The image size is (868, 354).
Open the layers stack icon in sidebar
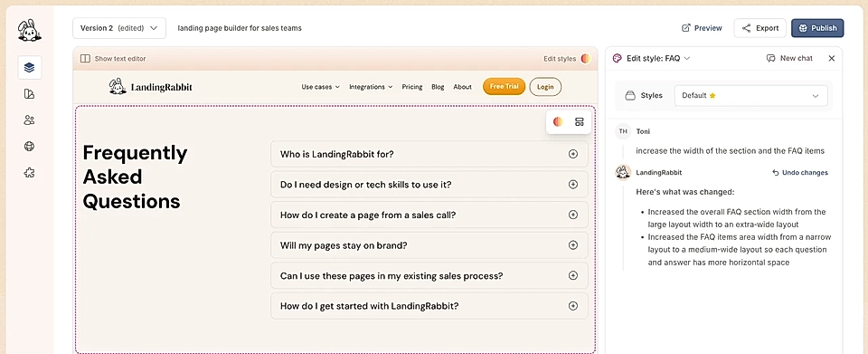click(29, 68)
